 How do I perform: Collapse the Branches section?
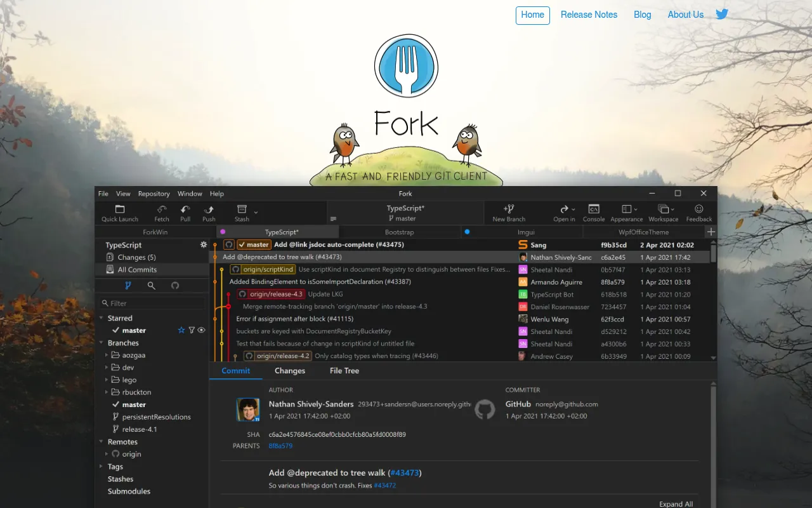[101, 343]
